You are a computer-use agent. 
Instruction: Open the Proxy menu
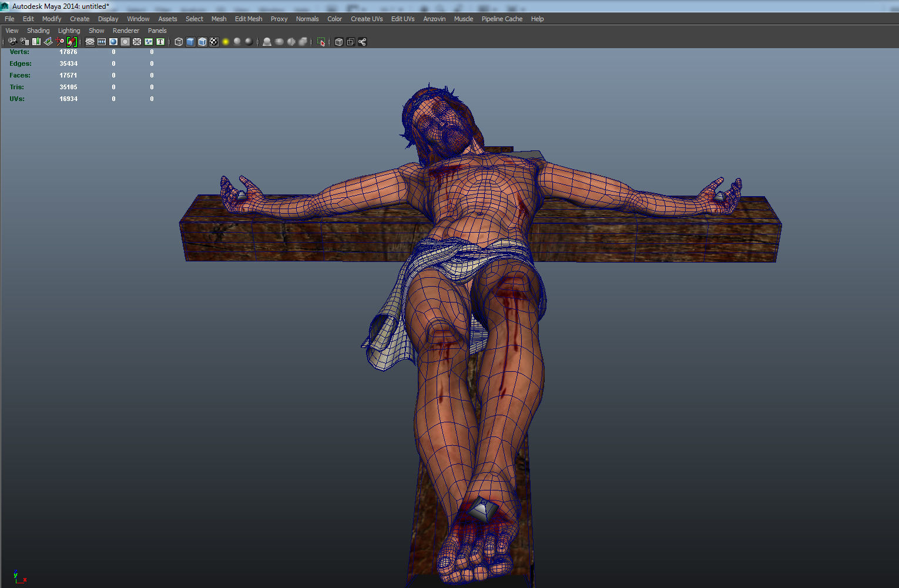point(279,19)
